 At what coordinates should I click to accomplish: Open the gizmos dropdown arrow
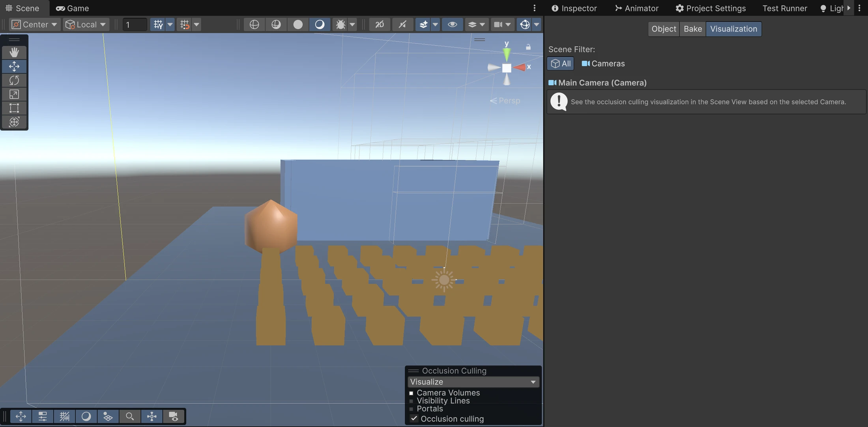pyautogui.click(x=537, y=24)
